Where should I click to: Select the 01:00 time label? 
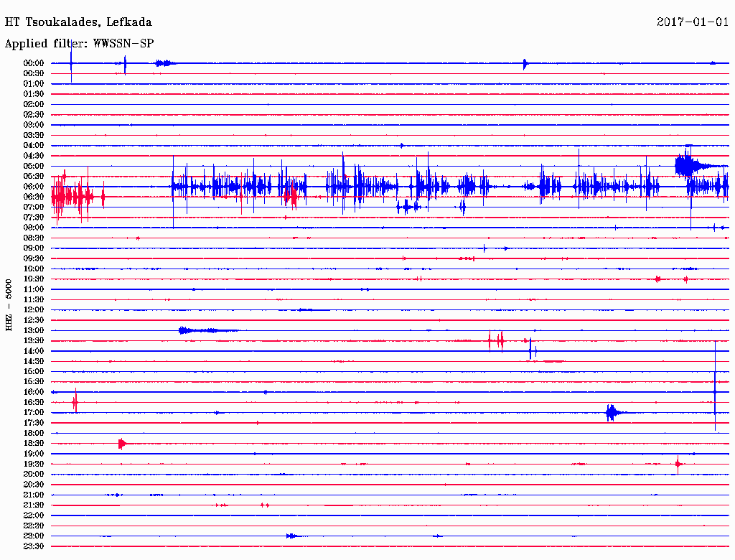33,84
